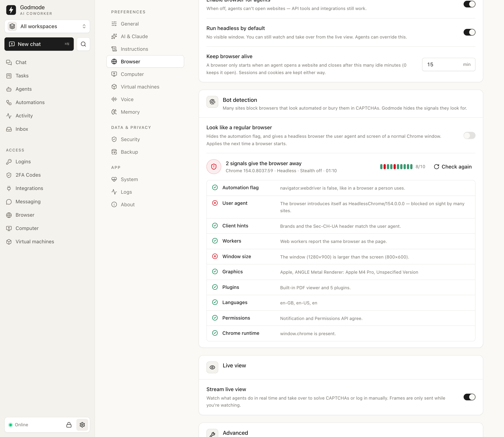Click the General sliders icon
Image resolution: width=504 pixels, height=437 pixels.
[114, 24]
